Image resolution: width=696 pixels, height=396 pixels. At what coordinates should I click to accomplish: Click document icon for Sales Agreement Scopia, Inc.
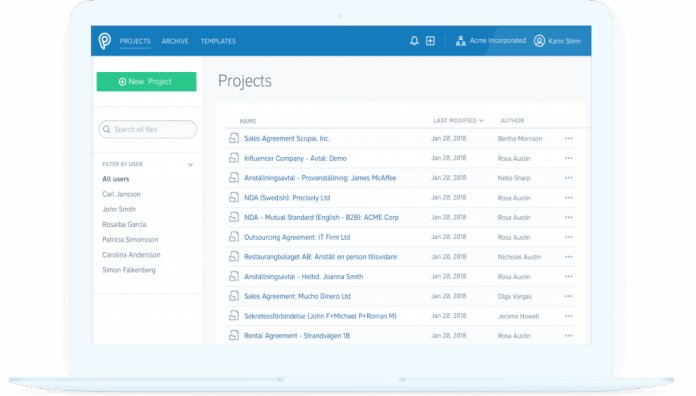click(234, 138)
